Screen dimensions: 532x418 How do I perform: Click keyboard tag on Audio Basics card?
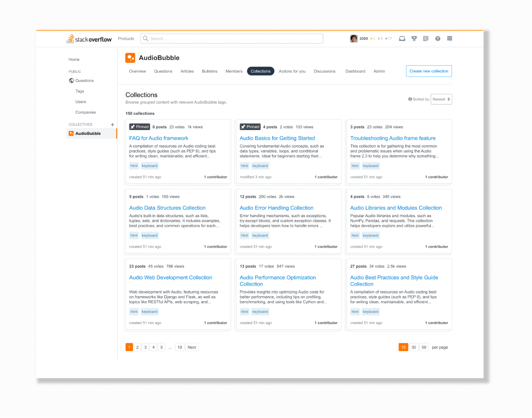coord(260,166)
